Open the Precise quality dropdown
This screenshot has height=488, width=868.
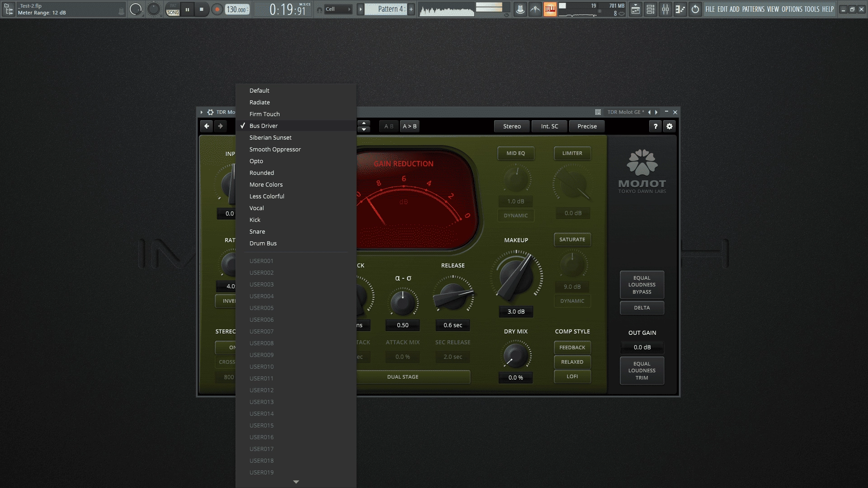(x=587, y=127)
